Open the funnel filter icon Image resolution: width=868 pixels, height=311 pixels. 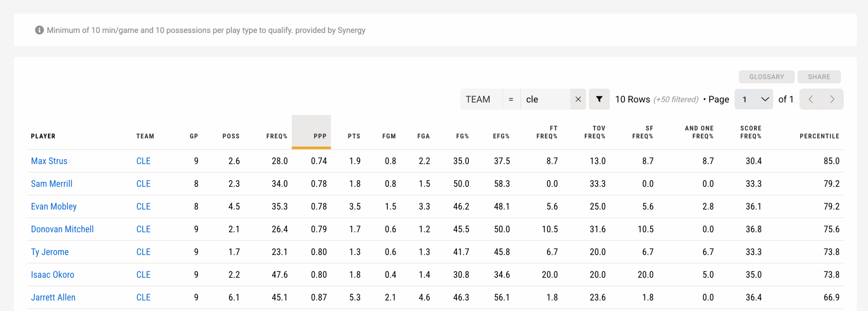click(599, 99)
